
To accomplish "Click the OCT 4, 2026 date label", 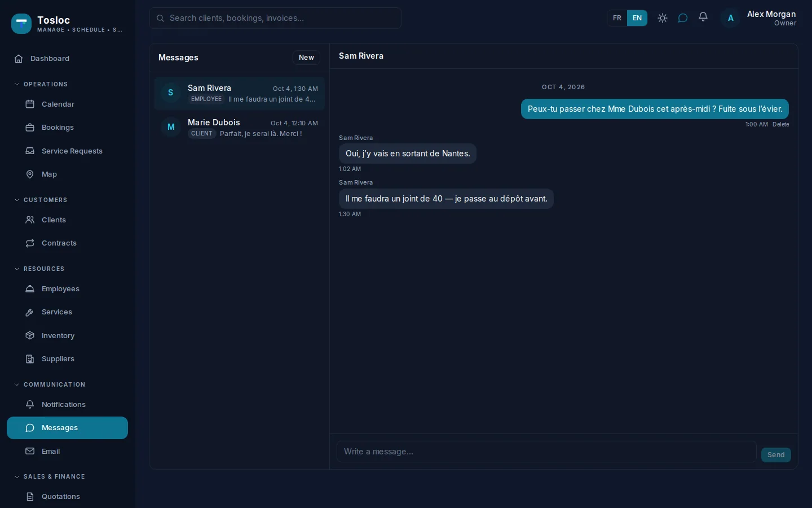I will point(563,87).
